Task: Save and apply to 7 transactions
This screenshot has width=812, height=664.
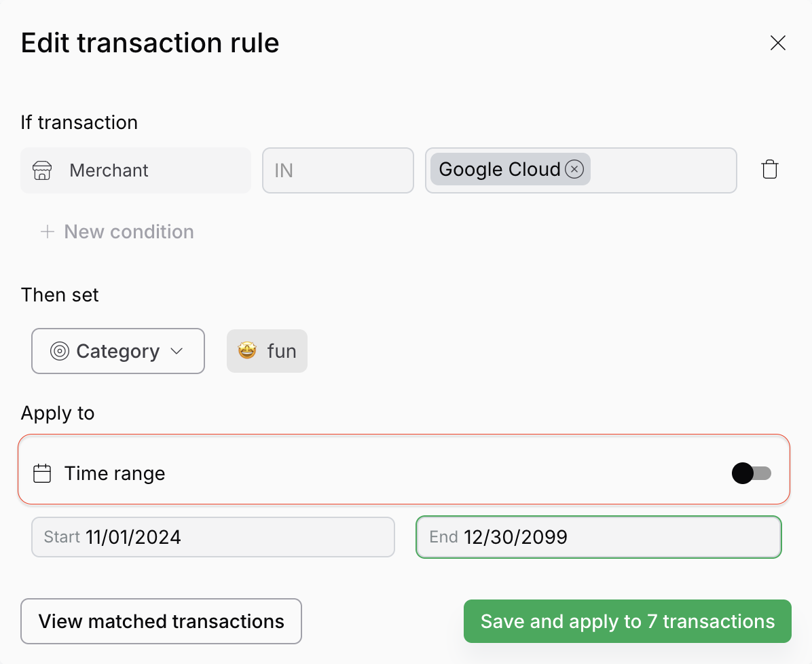Action: (627, 621)
